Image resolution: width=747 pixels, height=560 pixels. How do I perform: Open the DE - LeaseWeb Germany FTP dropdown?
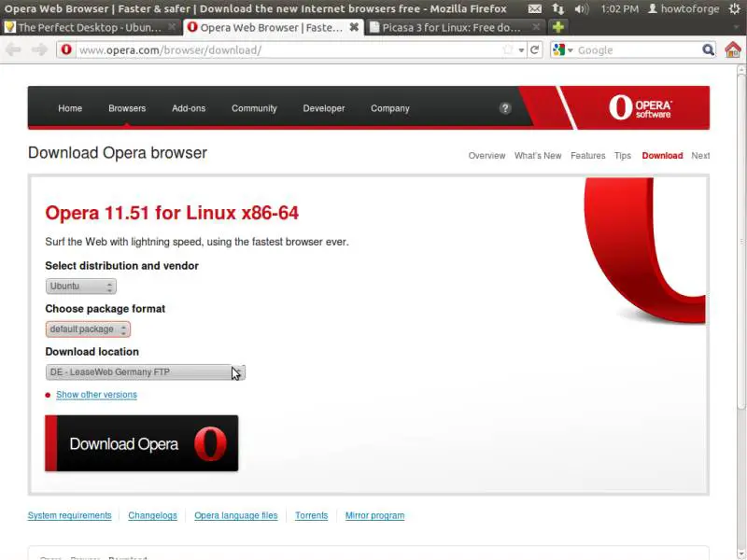[x=146, y=371]
